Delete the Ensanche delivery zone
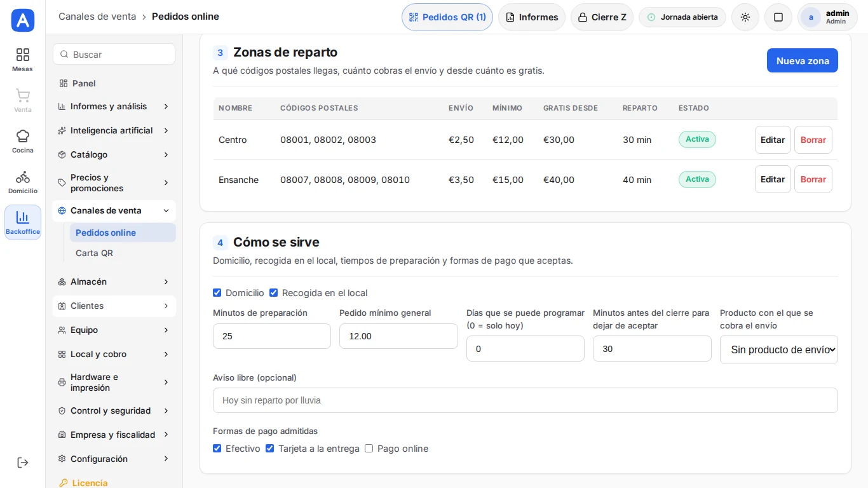868x488 pixels. pyautogui.click(x=813, y=179)
